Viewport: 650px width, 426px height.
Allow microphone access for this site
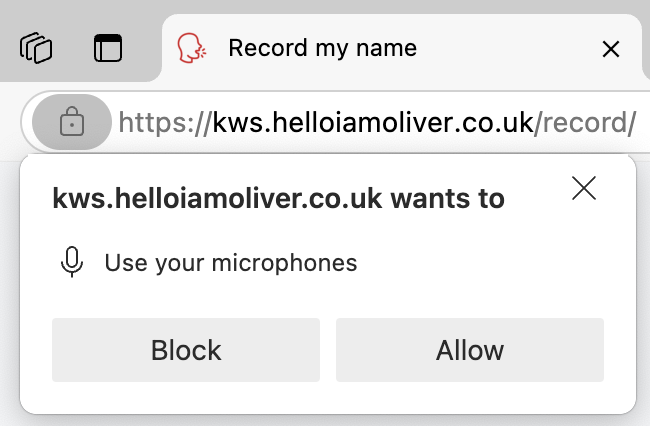[470, 350]
